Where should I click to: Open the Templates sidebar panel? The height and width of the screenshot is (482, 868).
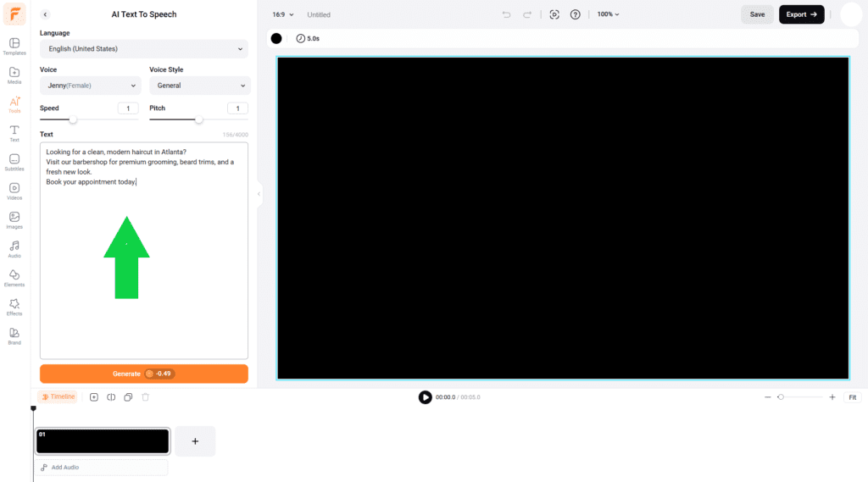pos(14,47)
